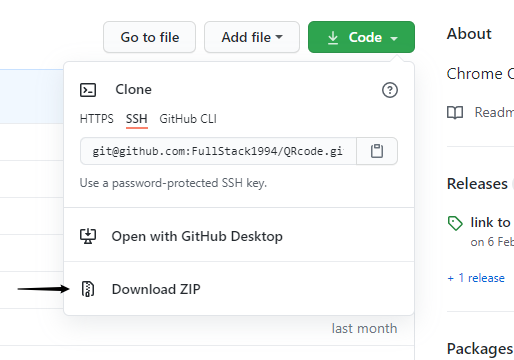Screen dimensions: 514x360
Task: Open the Releases section heading
Action: (477, 184)
